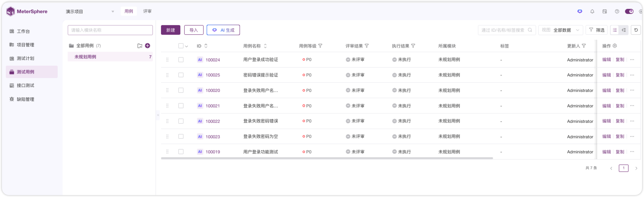The width and height of the screenshot is (644, 197).
Task: Open the 视图 全部数据 dropdown
Action: [x=560, y=30]
